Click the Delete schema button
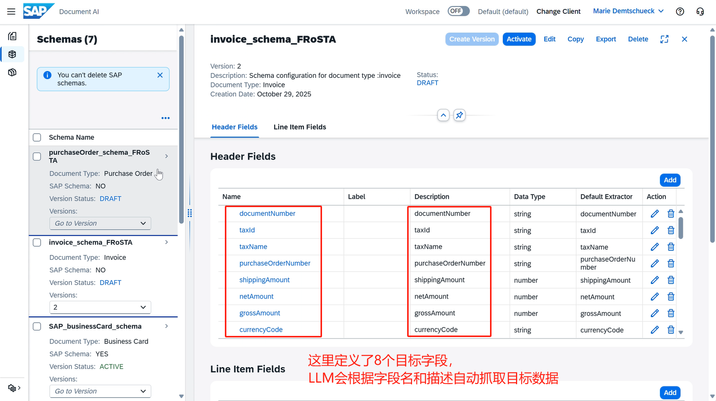Image resolution: width=716 pixels, height=401 pixels. pyautogui.click(x=638, y=39)
